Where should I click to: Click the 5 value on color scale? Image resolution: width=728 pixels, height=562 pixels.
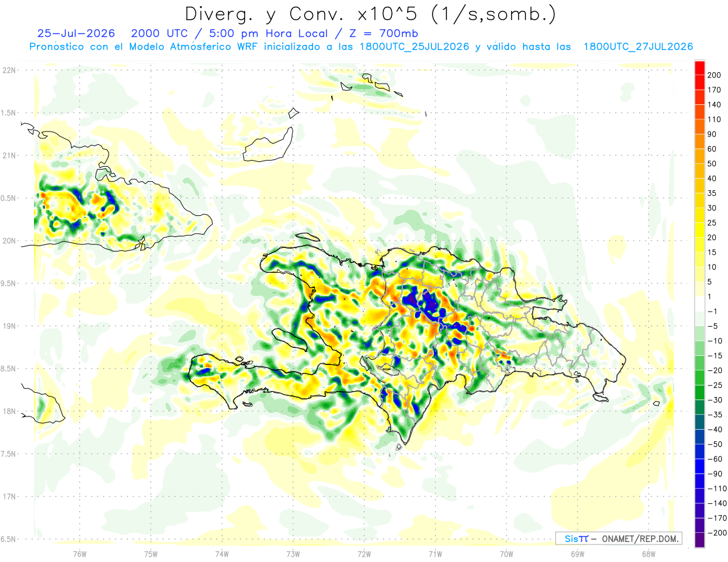[x=710, y=282]
